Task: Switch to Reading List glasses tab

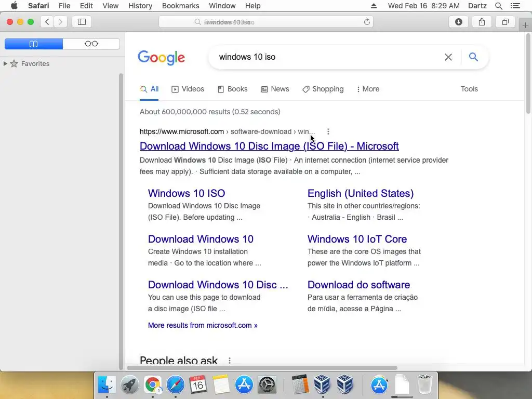Action: (91, 44)
